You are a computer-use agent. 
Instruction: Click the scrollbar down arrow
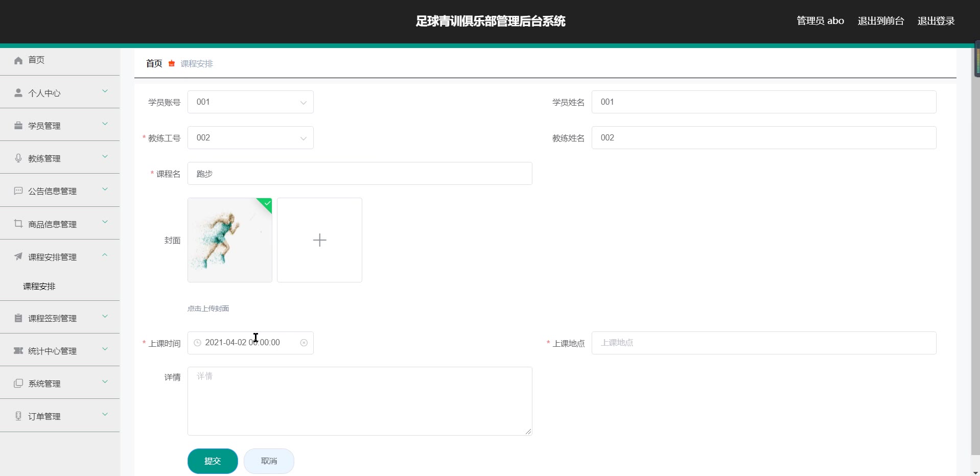[x=975, y=472]
